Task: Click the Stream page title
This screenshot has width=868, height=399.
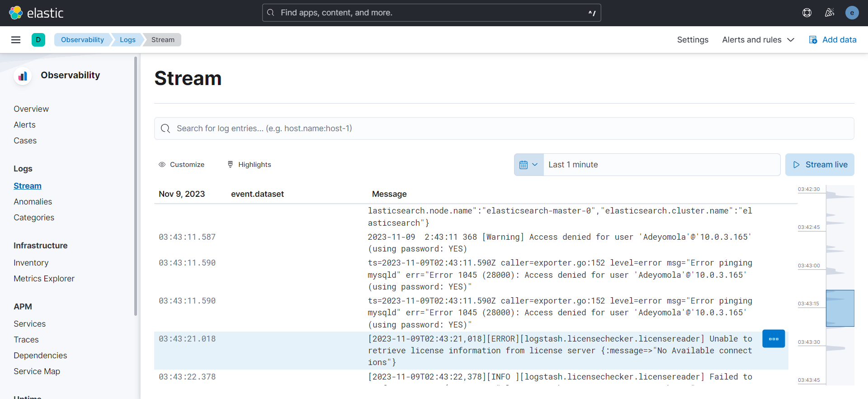Action: [188, 78]
